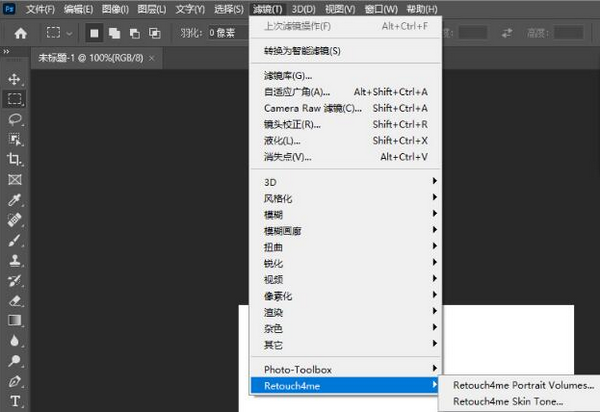The width and height of the screenshot is (600, 412).
Task: Select the Pen tool
Action: pos(15,382)
